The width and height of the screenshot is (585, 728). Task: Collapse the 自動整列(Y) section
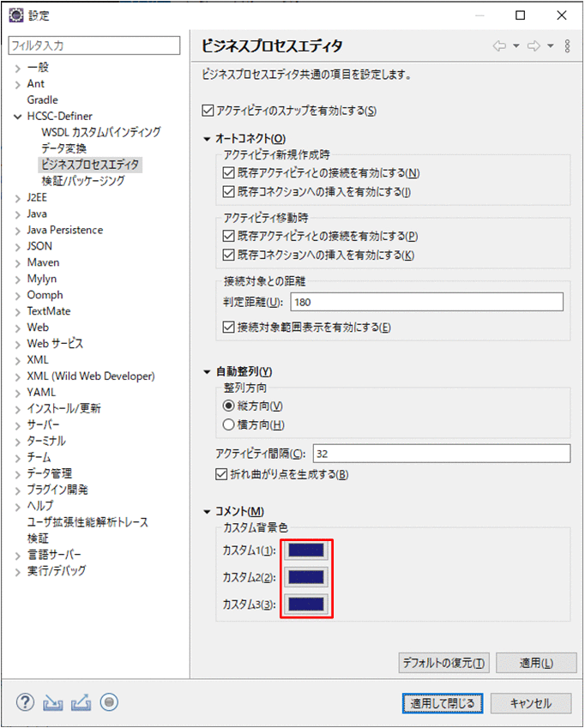tap(207, 372)
